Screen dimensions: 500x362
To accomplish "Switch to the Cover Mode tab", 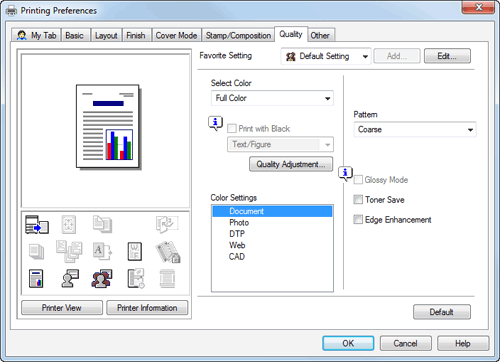I will 176,35.
